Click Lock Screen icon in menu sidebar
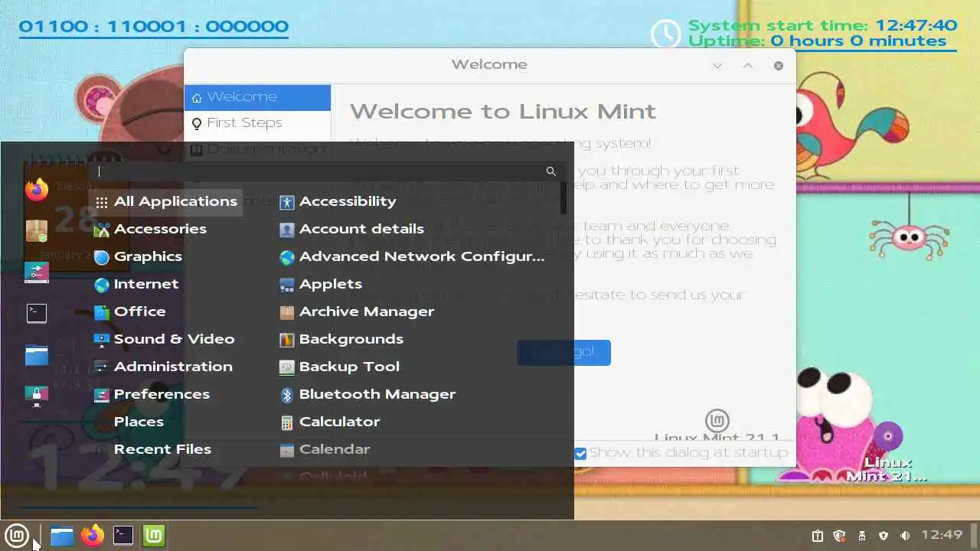Viewport: 980px width, 551px height. coord(37,396)
